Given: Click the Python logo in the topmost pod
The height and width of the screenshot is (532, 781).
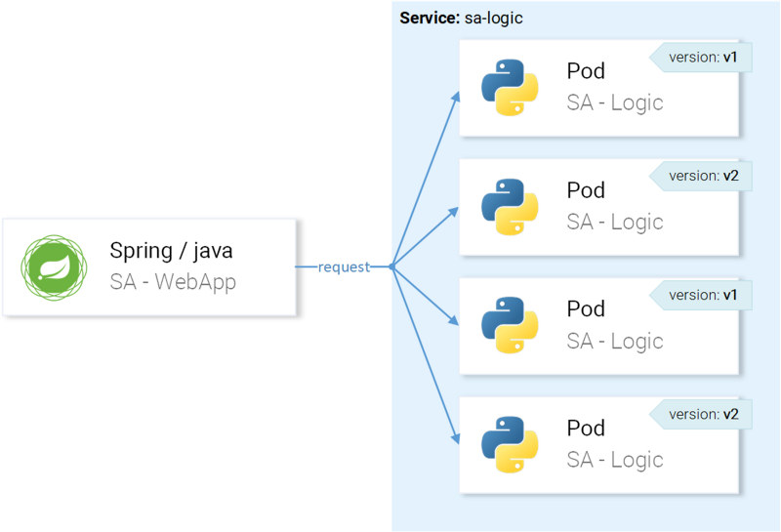Looking at the screenshot, I should [510, 88].
